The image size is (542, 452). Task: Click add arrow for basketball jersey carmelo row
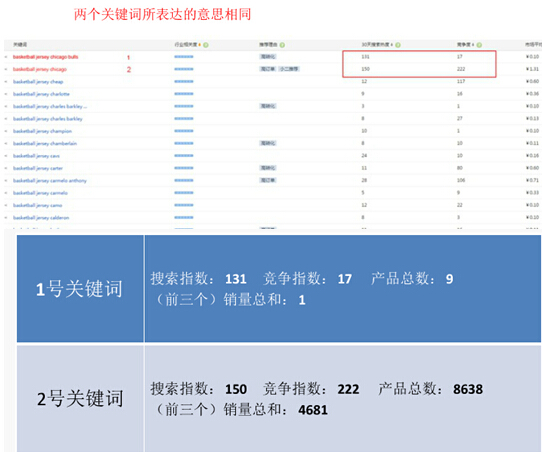pyautogui.click(x=6, y=193)
